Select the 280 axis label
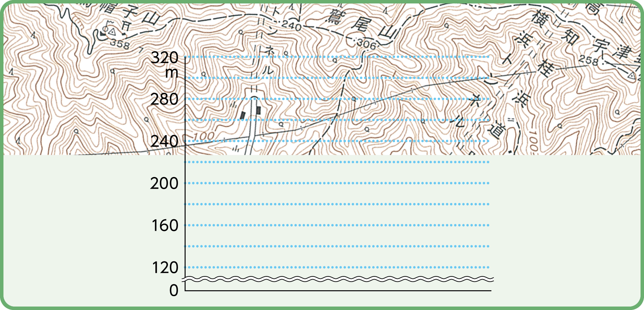 [164, 99]
